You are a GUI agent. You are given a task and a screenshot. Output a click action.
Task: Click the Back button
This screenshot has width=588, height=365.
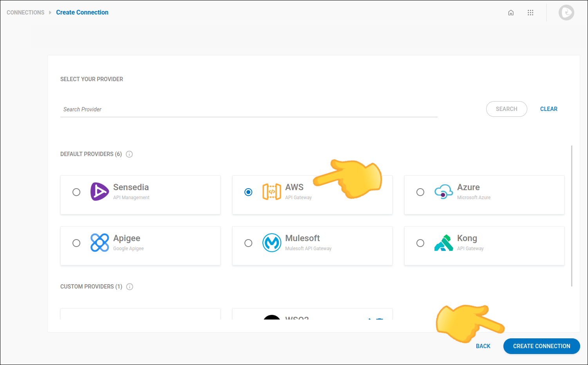pyautogui.click(x=483, y=346)
